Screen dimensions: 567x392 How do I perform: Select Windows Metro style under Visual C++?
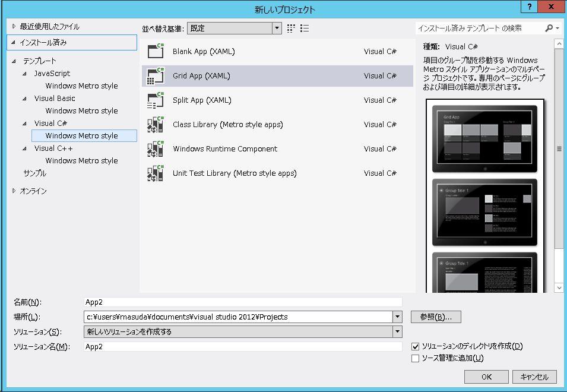coord(81,161)
